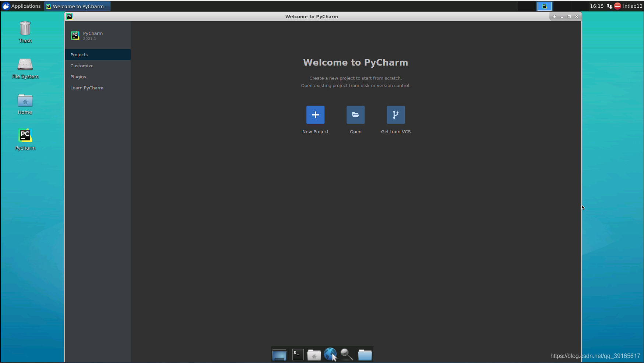
Task: Open the application finder magnifier in dock
Action: (x=346, y=355)
